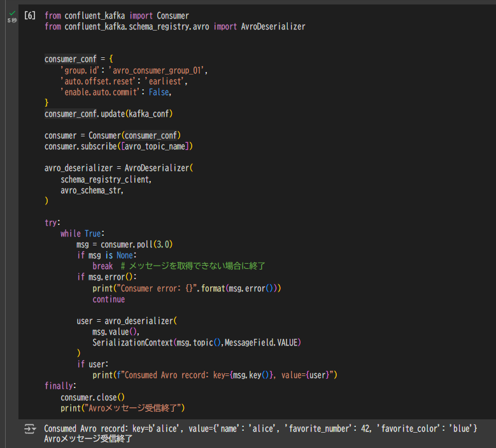Click the 'while True:' line
This screenshot has width=496, height=448.
point(82,234)
